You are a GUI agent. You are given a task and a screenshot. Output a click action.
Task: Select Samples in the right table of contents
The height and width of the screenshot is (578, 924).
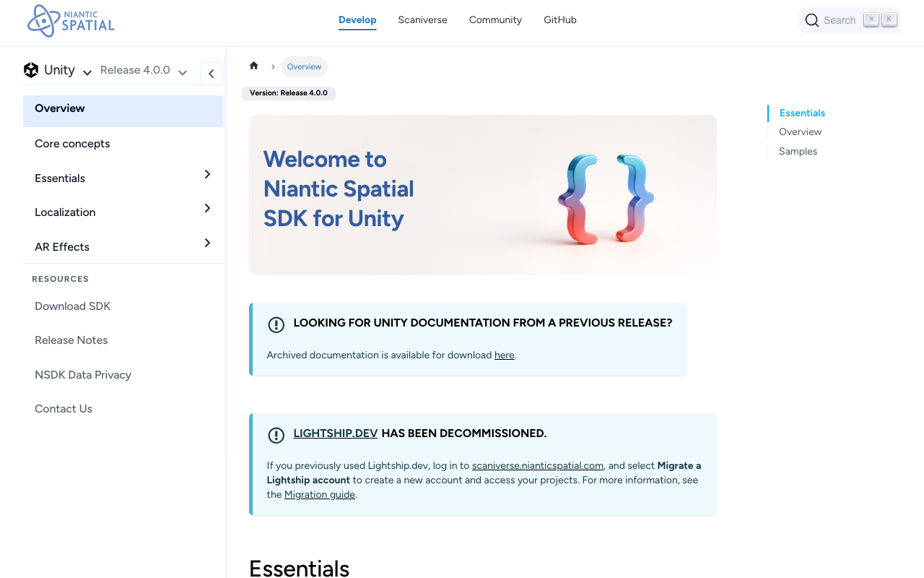tap(798, 151)
